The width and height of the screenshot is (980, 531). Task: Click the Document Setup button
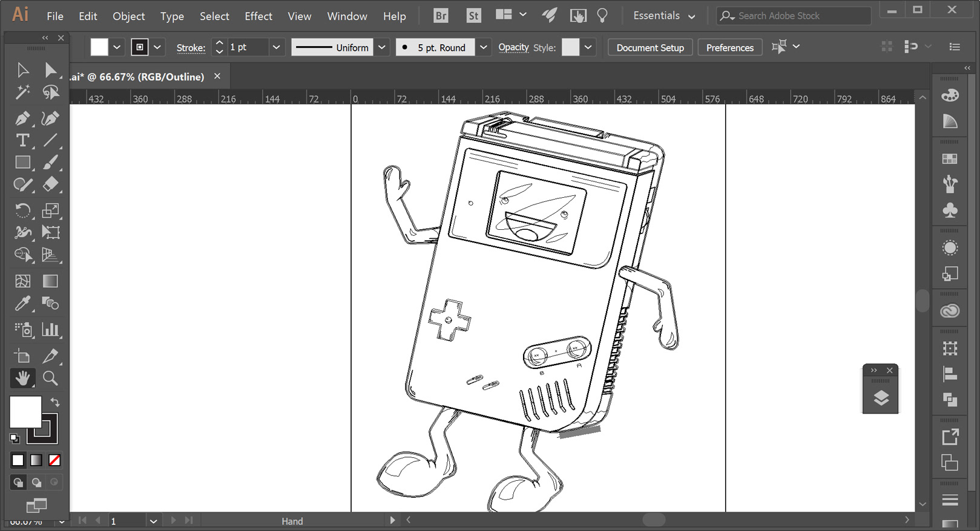pyautogui.click(x=650, y=47)
